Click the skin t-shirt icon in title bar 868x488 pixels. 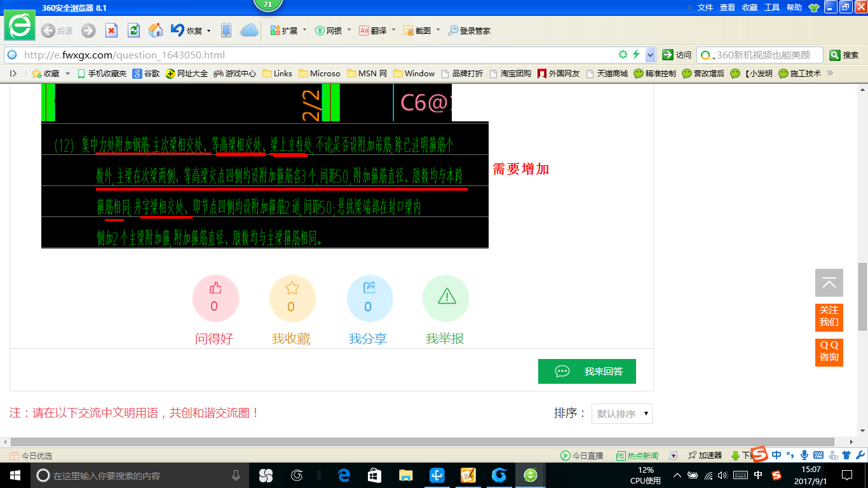[x=813, y=8]
